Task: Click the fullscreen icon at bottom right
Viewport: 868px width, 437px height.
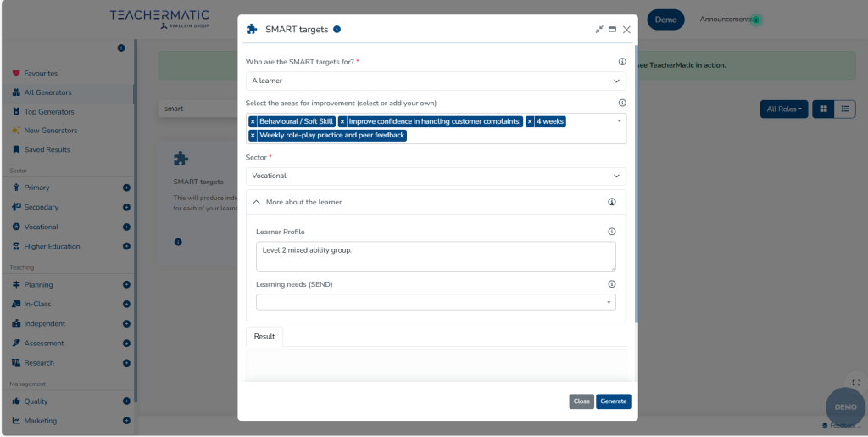Action: coord(856,382)
